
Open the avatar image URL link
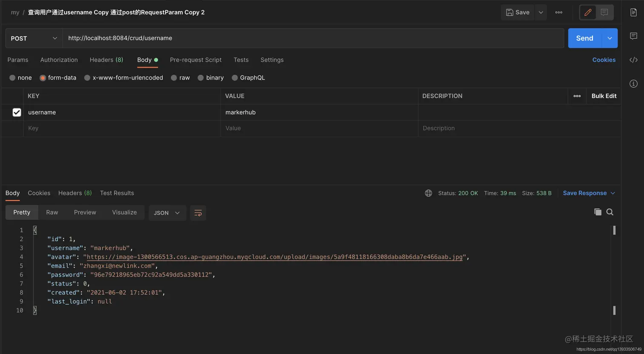275,257
